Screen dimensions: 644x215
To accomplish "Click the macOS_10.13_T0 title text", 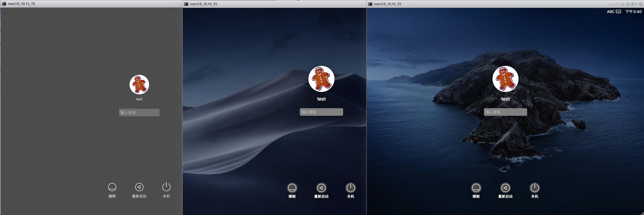I will pyautogui.click(x=21, y=4).
